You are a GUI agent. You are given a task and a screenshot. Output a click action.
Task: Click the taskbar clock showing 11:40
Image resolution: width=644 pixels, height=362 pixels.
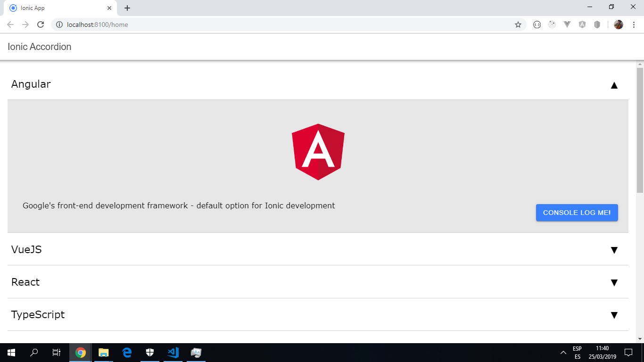tap(602, 353)
